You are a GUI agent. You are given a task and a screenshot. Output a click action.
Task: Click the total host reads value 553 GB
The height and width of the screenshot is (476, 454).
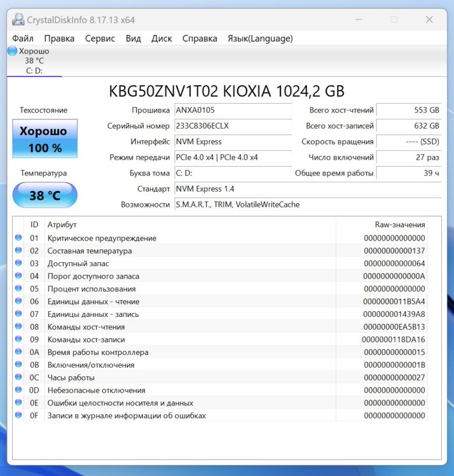(409, 110)
